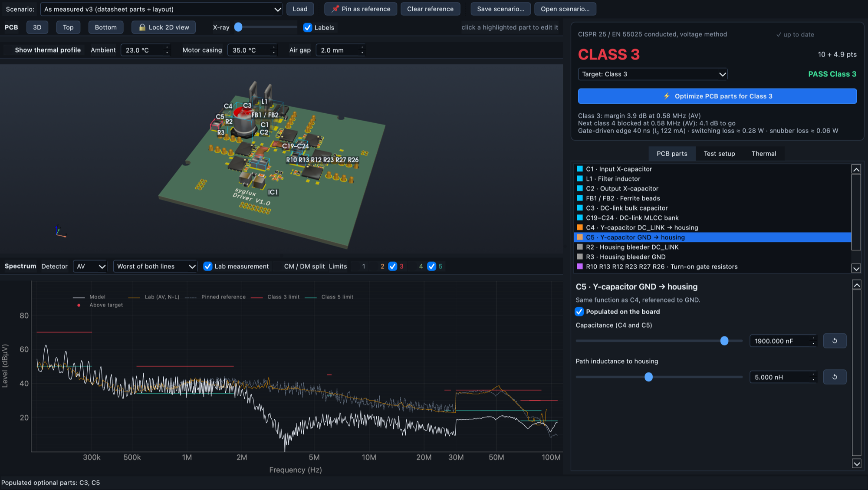
Task: Click the scroll-up arrow of the C5 detail panel
Action: pyautogui.click(x=856, y=285)
